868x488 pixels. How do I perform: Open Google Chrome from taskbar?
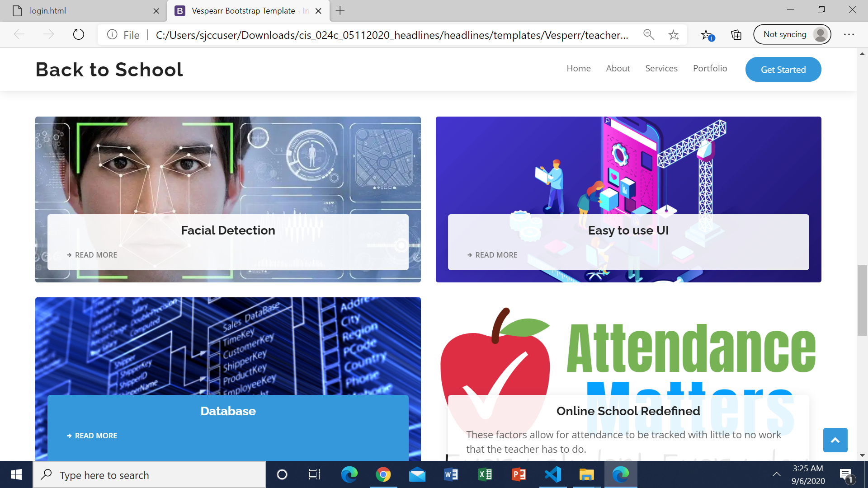pyautogui.click(x=383, y=474)
